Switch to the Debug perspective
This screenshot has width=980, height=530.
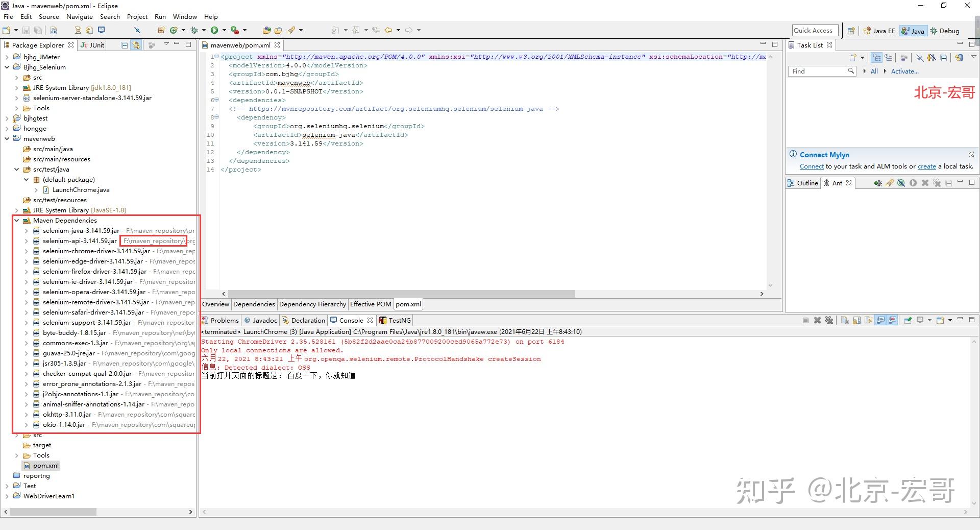945,31
